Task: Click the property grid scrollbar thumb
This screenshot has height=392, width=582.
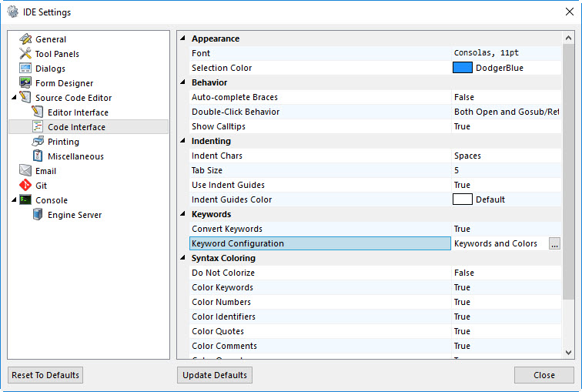Action: (x=568, y=172)
